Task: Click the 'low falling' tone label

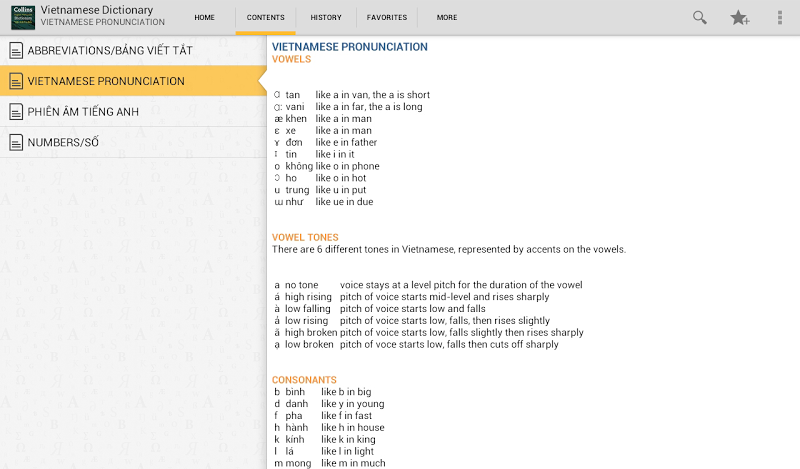Action: (308, 309)
